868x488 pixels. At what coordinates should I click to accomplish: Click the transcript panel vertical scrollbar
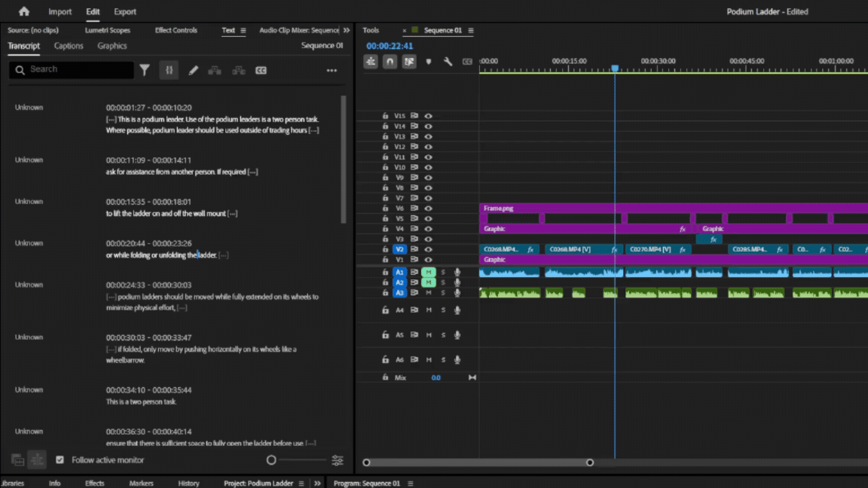[344, 160]
